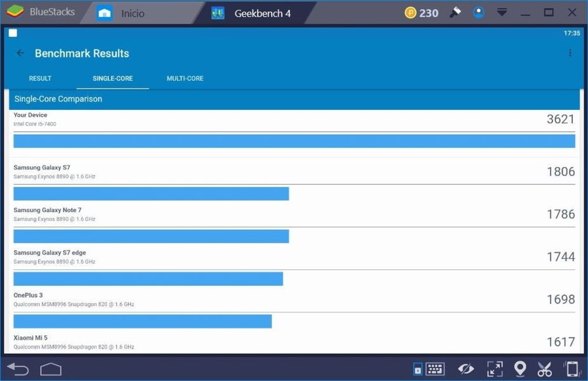Click the Your Device score bar
The image size is (588, 381).
294,141
